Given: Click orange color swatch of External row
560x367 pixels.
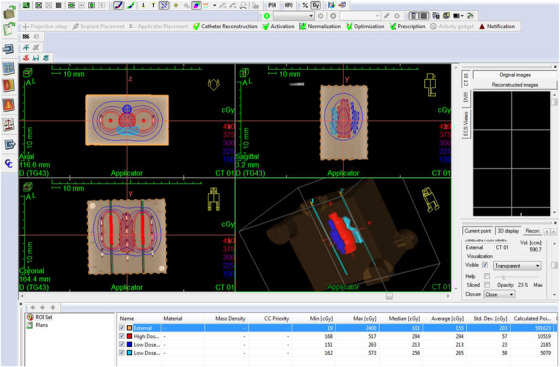Looking at the screenshot, I should pos(129,328).
